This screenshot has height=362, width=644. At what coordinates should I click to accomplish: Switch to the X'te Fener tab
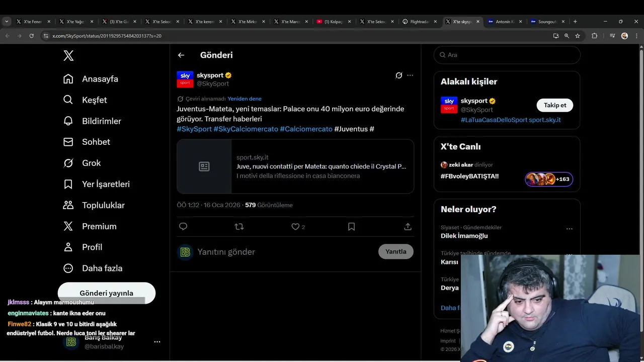coord(33,22)
